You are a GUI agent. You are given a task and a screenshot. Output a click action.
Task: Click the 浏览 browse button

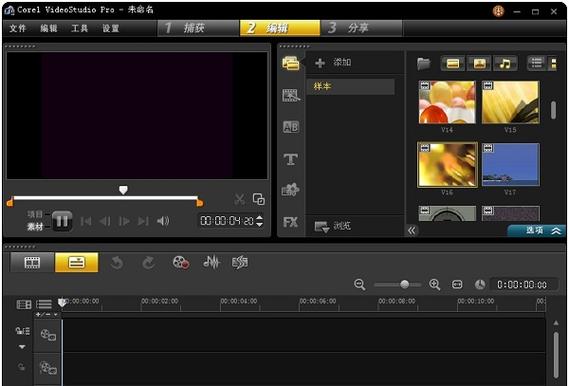(x=332, y=226)
